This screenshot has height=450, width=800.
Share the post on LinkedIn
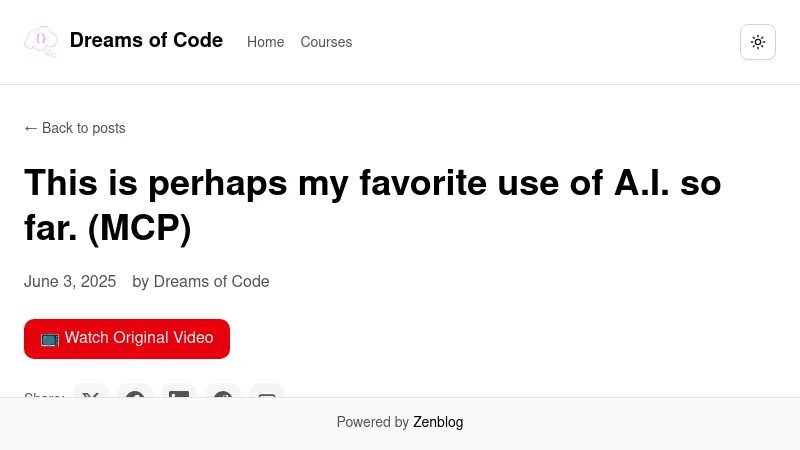click(179, 392)
